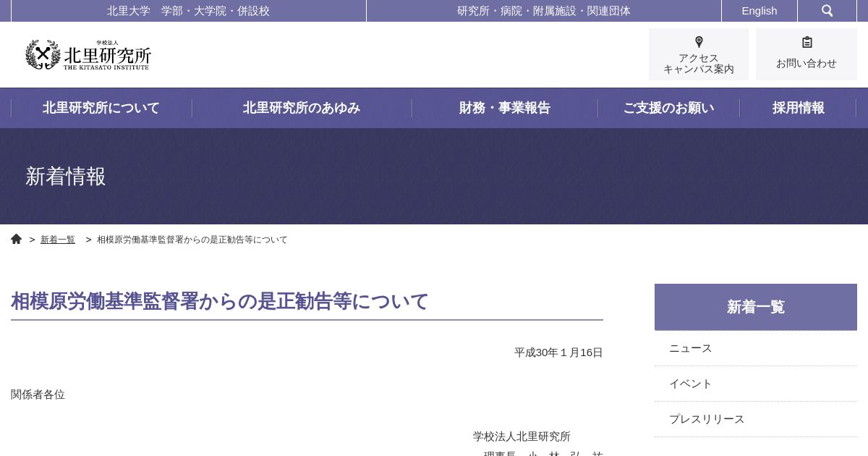This screenshot has width=868, height=456.
Task: Click the clipboard contact icon
Action: click(x=807, y=42)
